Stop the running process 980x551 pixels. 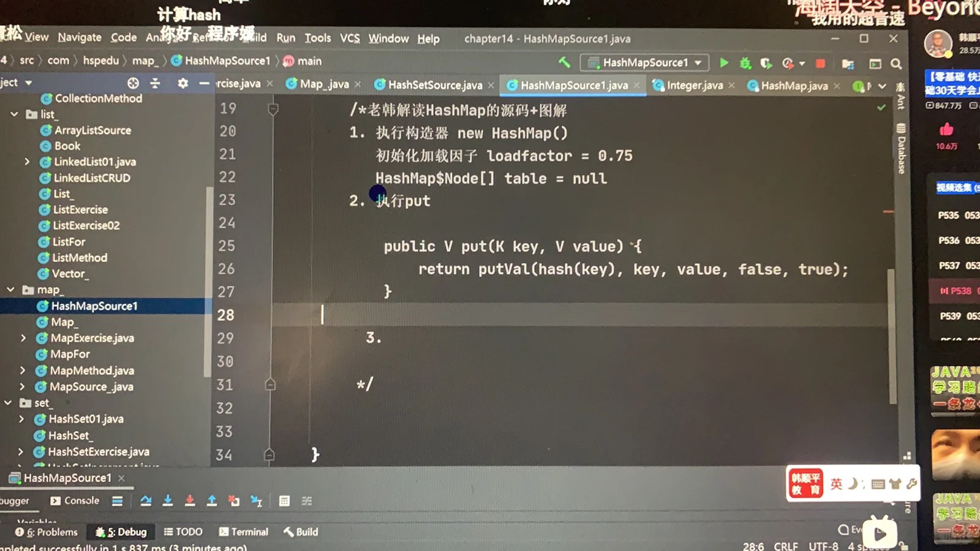(x=820, y=62)
